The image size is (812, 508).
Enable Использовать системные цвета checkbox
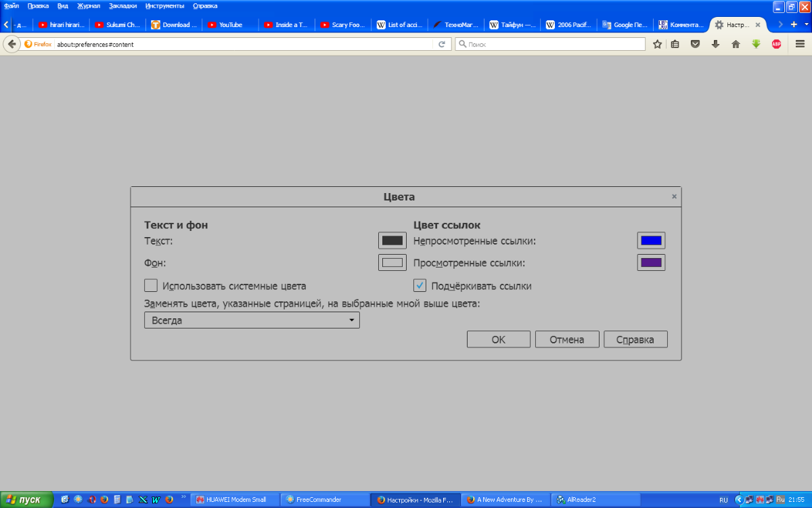(151, 285)
